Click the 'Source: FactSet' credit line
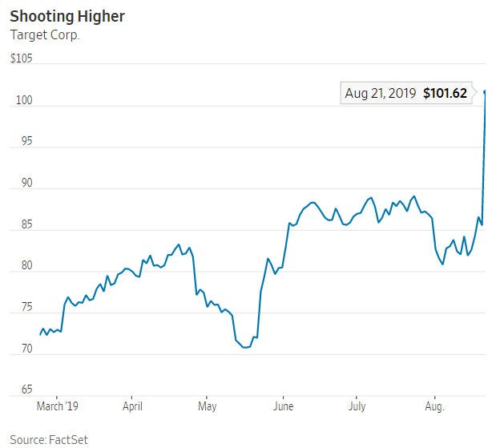The height and width of the screenshot is (448, 496). point(49,439)
